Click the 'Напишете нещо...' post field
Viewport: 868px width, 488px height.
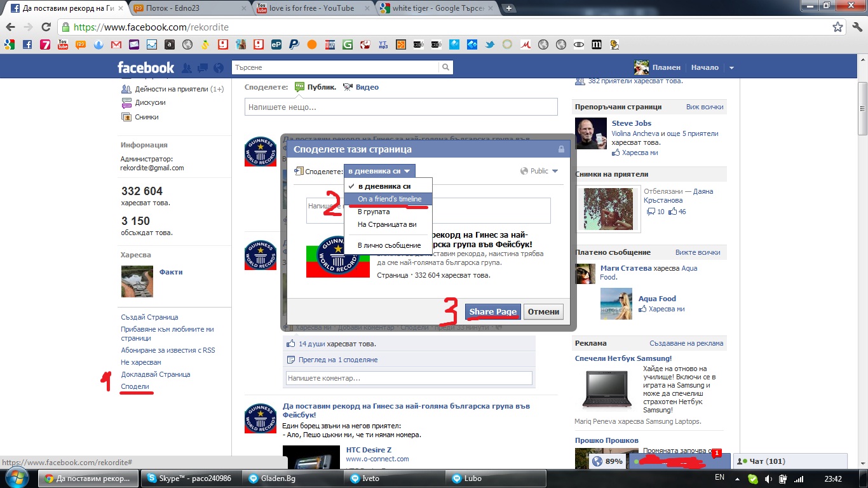coord(400,107)
